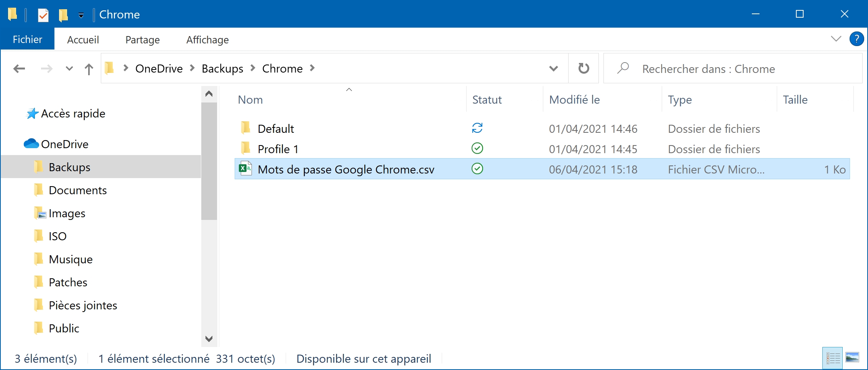Click the OneDrive cloud icon
Screen dimensions: 868x370
[31, 144]
